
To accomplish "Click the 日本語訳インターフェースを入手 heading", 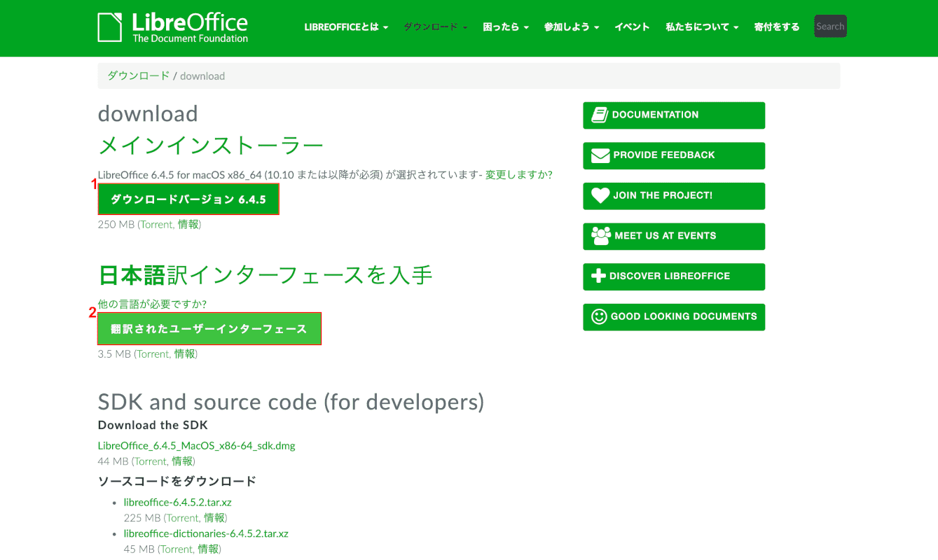I will click(x=265, y=275).
